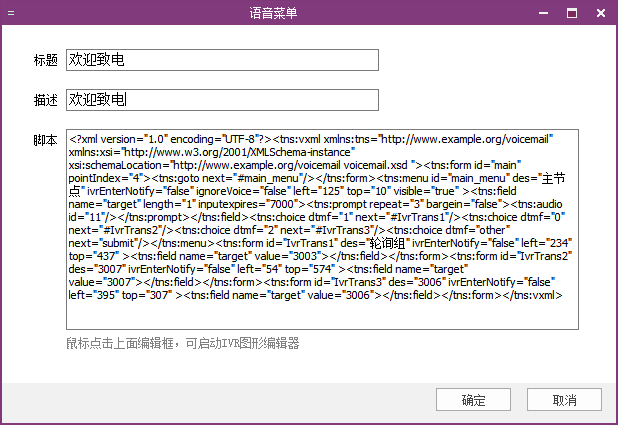
Task: Click inside the 脚本 XML script editor
Action: tap(322, 310)
